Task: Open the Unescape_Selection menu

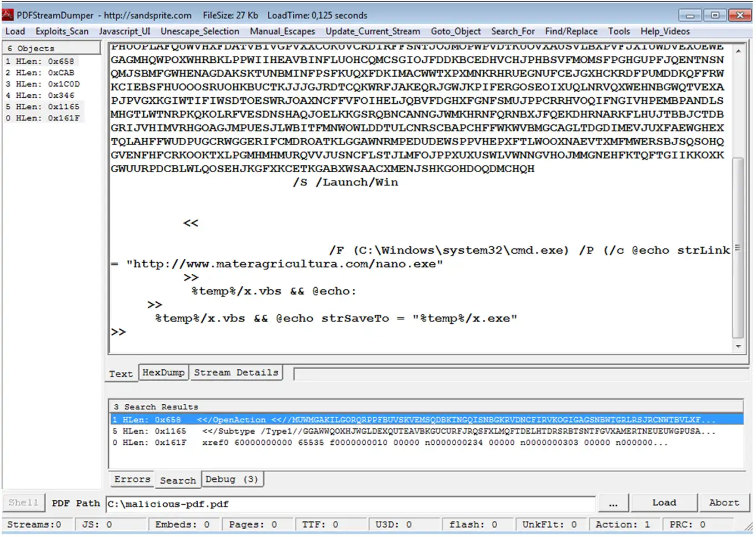Action: [x=200, y=32]
